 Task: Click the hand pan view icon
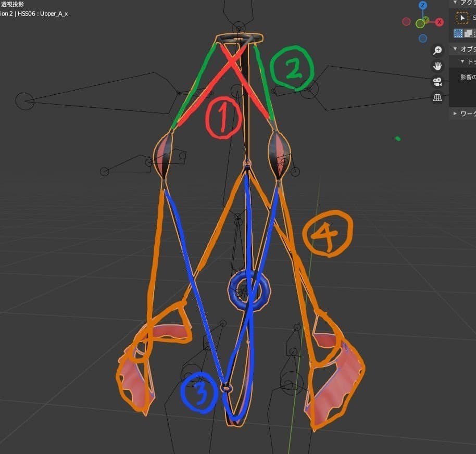437,66
